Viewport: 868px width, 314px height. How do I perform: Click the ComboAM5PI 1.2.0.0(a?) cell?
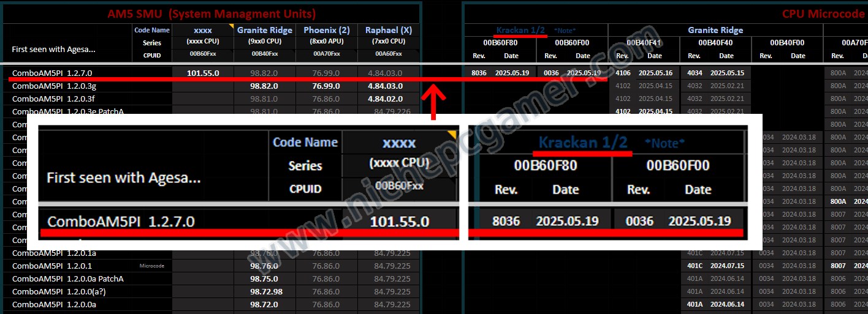[x=55, y=291]
